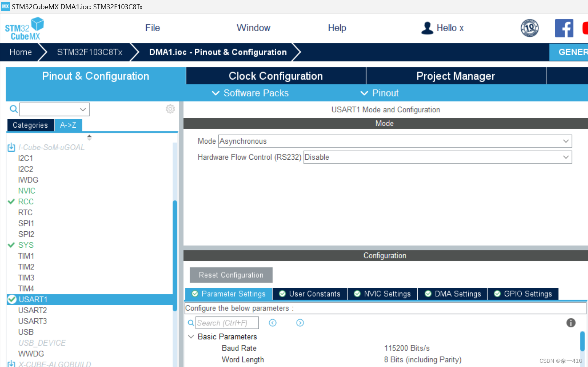Click the MX title bar application icon
The height and width of the screenshot is (367, 588).
[5, 6]
